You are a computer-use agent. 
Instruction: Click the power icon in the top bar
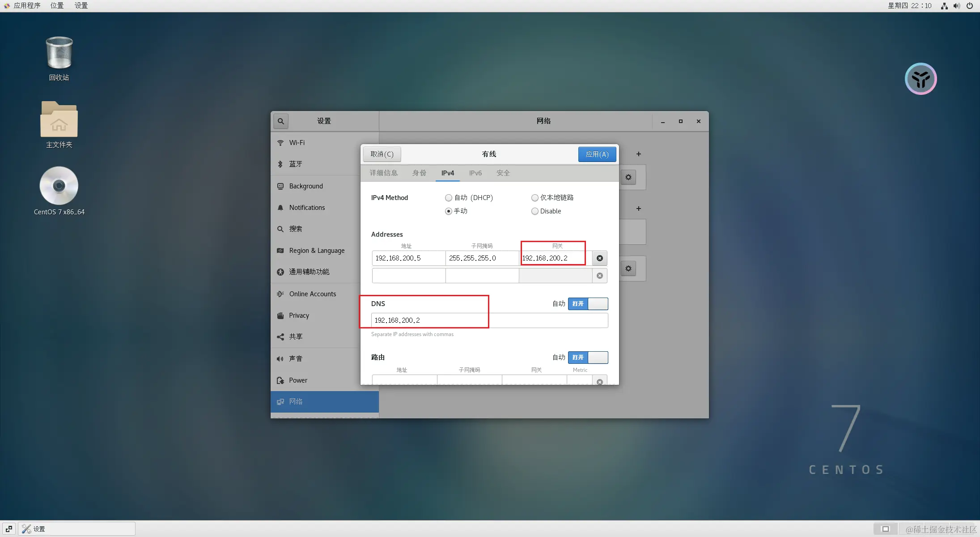[x=969, y=6]
